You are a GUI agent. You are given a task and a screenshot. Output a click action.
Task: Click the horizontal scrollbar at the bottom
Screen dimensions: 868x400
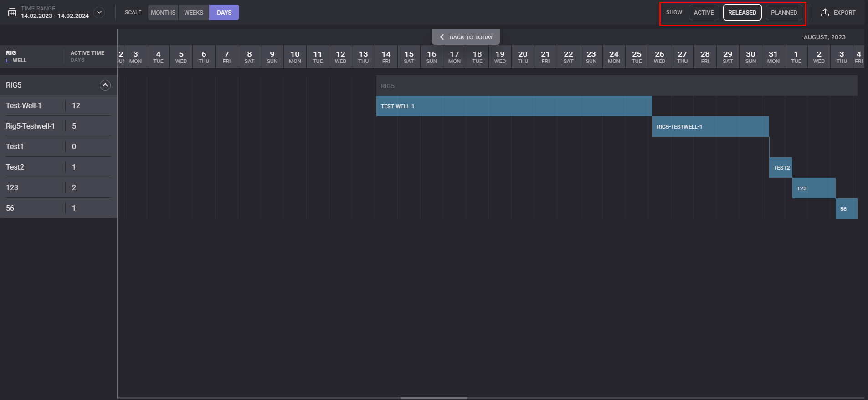click(434, 398)
